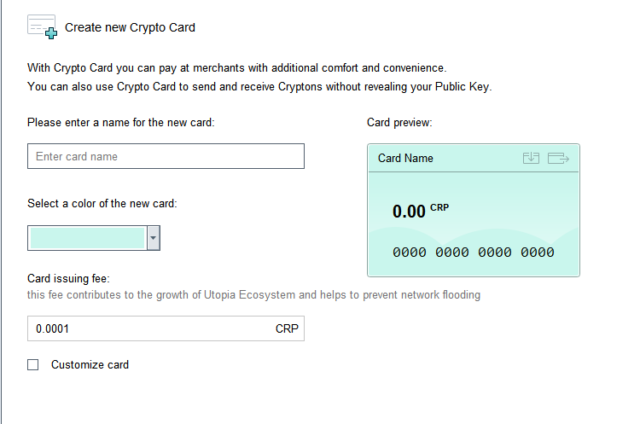The image size is (640, 424).
Task: Click 'Please enter a name' label
Action: coord(121,123)
